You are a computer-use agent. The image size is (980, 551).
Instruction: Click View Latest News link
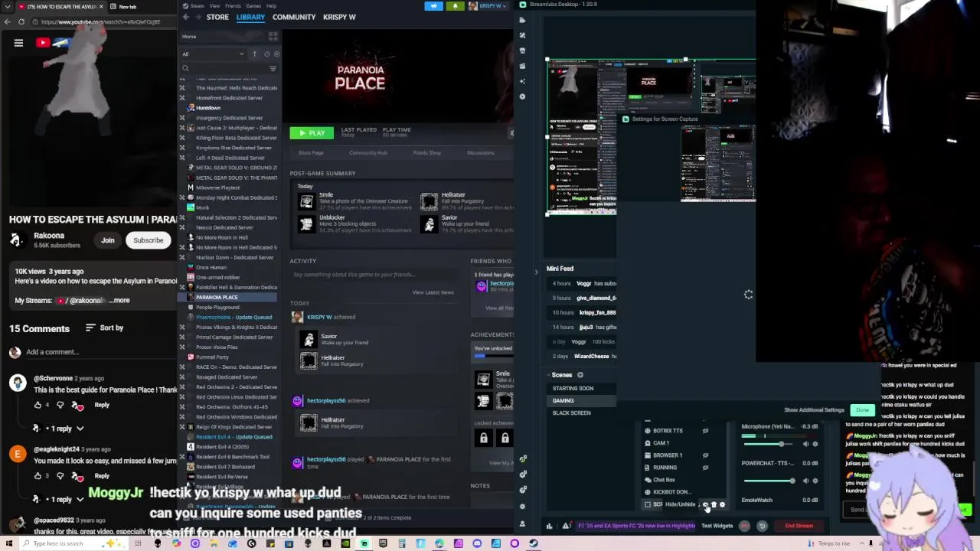pos(433,292)
